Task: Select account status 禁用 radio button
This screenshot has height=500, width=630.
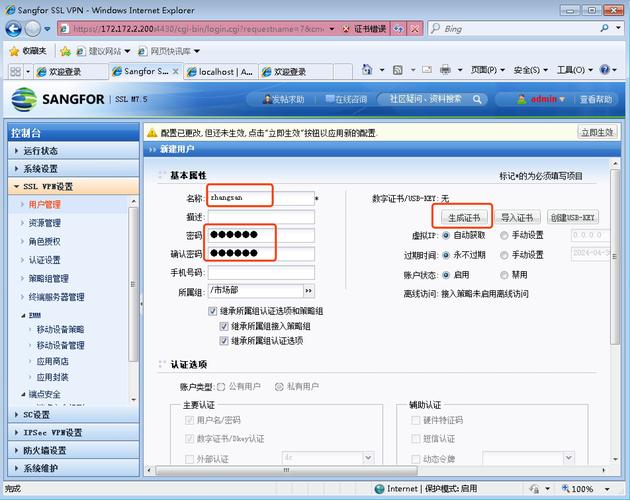Action: [504, 275]
